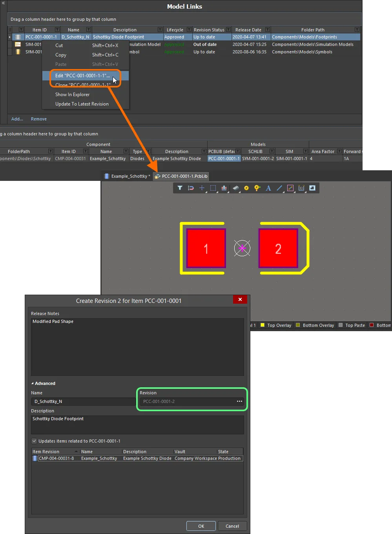Toggle the Updates items related checkbox
The height and width of the screenshot is (534, 392).
34,441
